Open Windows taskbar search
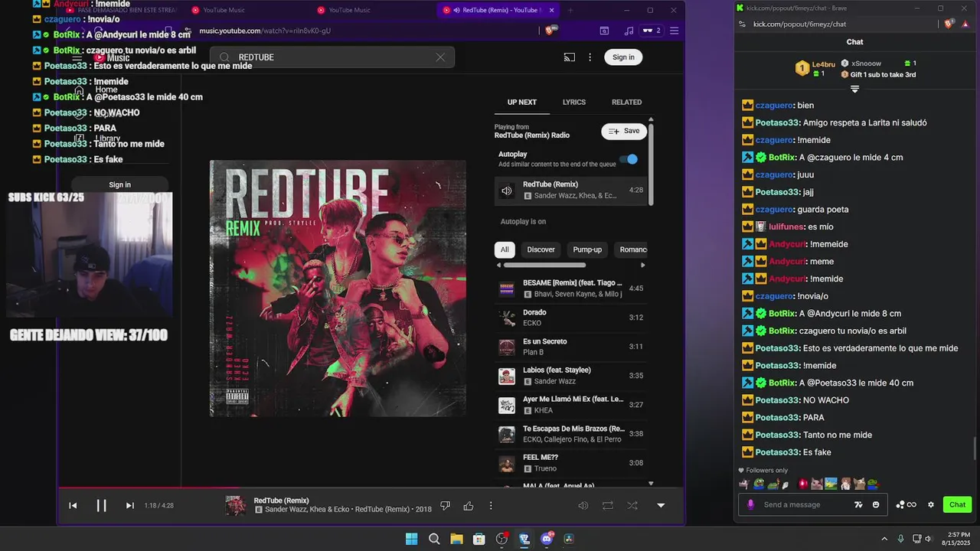The image size is (980, 551). coord(434,539)
